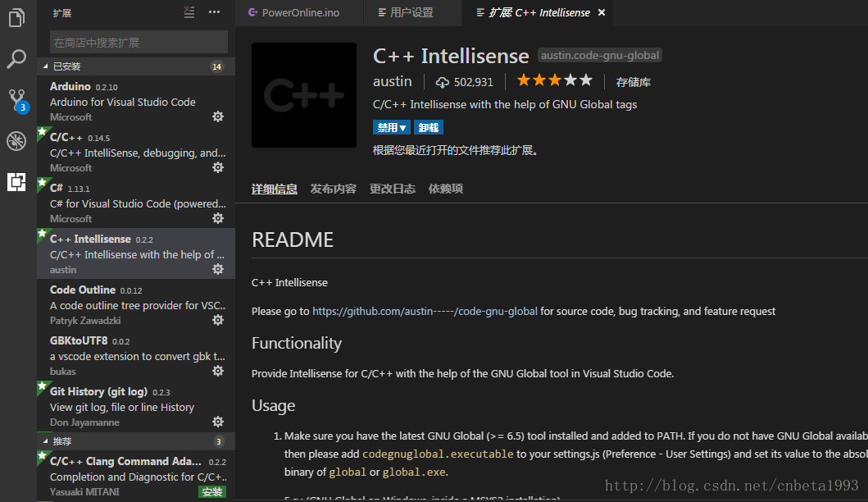Click the extension search input field
The width and height of the screenshot is (868, 502).
click(x=139, y=42)
